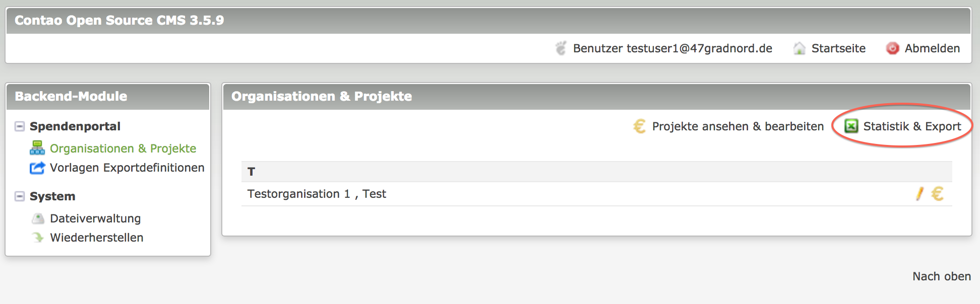Image resolution: width=980 pixels, height=304 pixels.
Task: Click the green Excel icon beside Statistik & Export
Action: coord(851,126)
